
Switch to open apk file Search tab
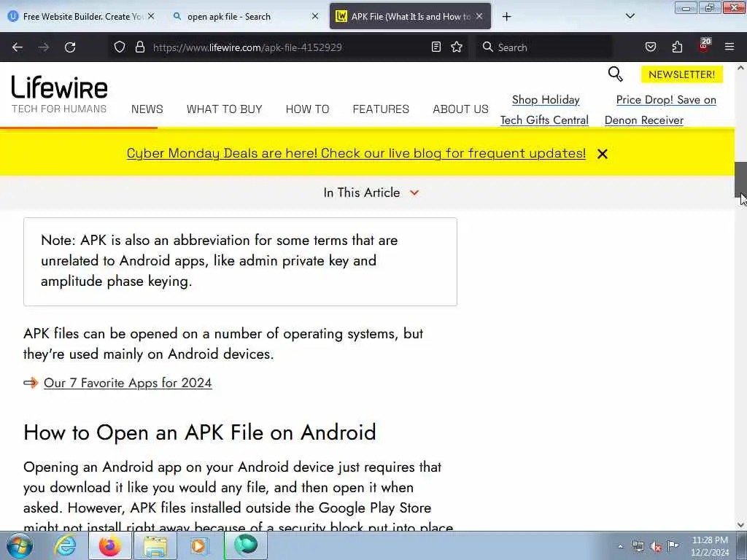tap(245, 17)
